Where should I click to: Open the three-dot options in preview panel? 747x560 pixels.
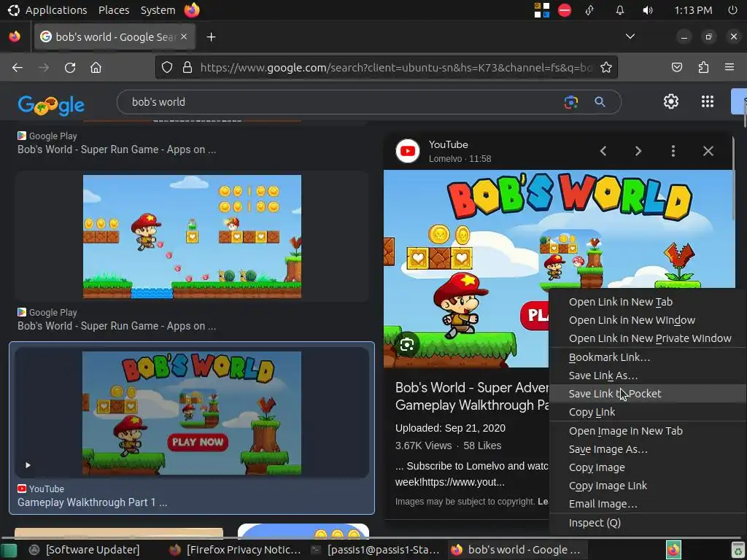click(x=673, y=151)
